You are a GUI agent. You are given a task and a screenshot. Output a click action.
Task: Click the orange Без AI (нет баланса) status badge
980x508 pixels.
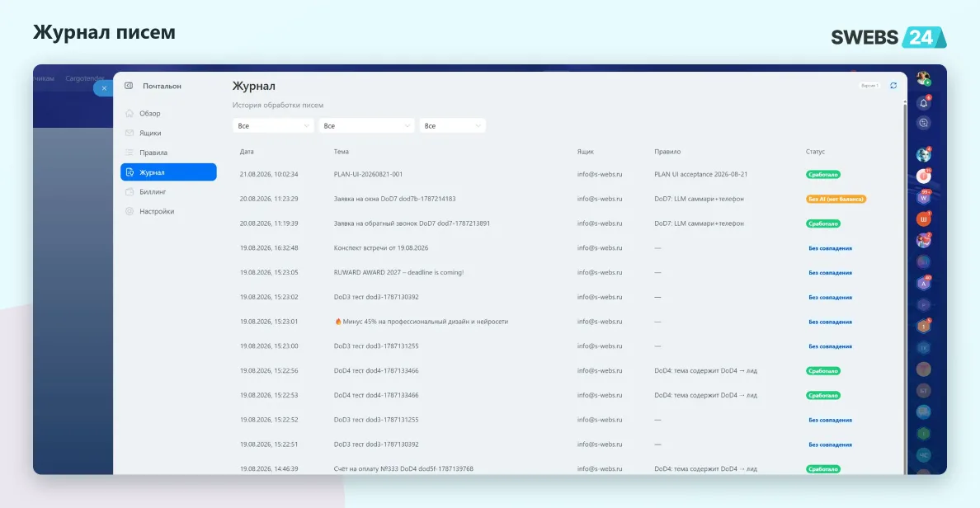point(836,199)
